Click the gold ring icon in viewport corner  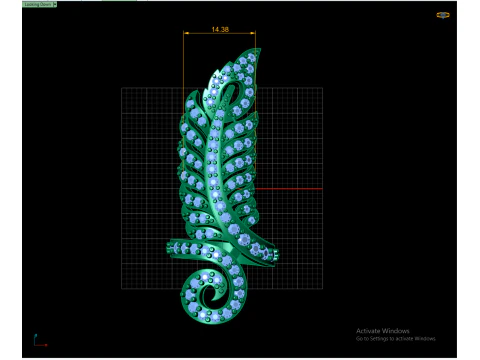tap(443, 15)
